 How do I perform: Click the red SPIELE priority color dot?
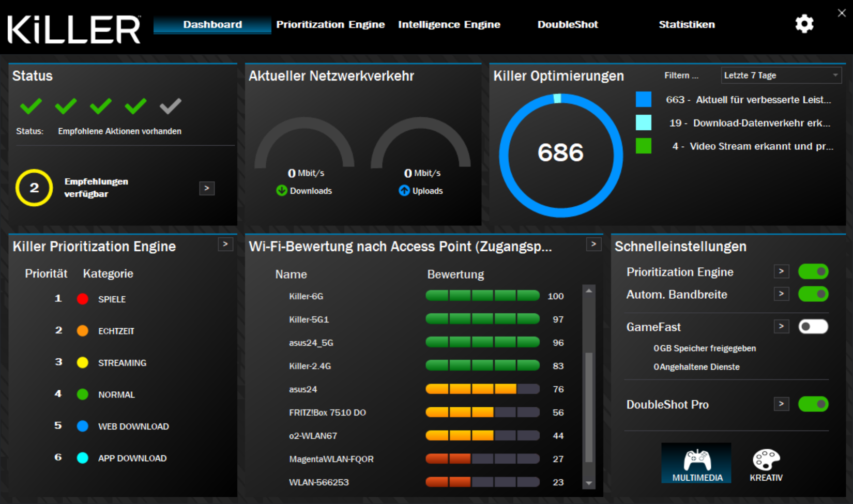click(x=82, y=299)
